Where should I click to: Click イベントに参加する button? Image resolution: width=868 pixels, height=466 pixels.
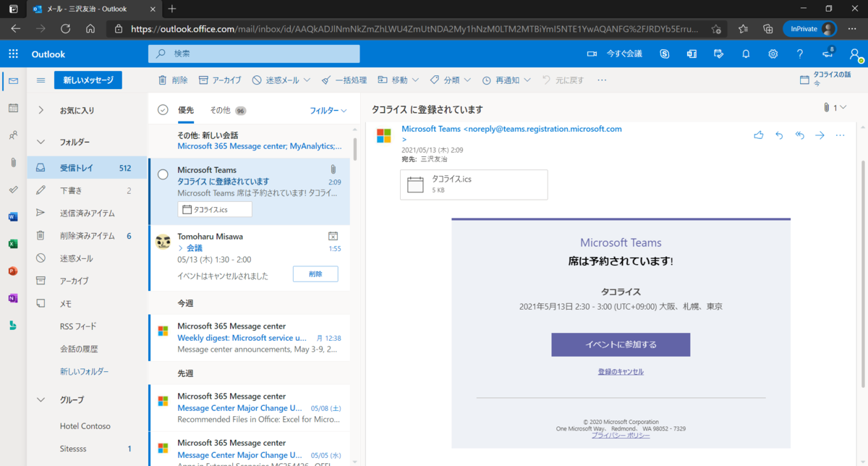click(621, 344)
